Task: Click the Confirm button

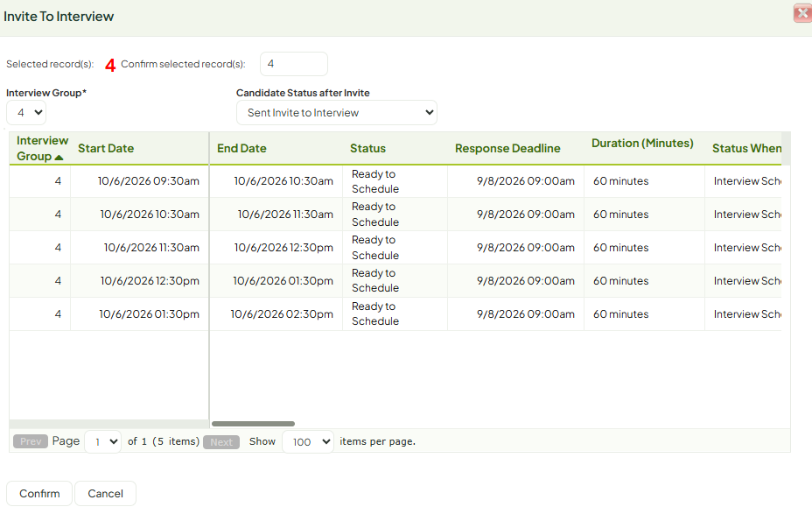Action: click(x=39, y=494)
